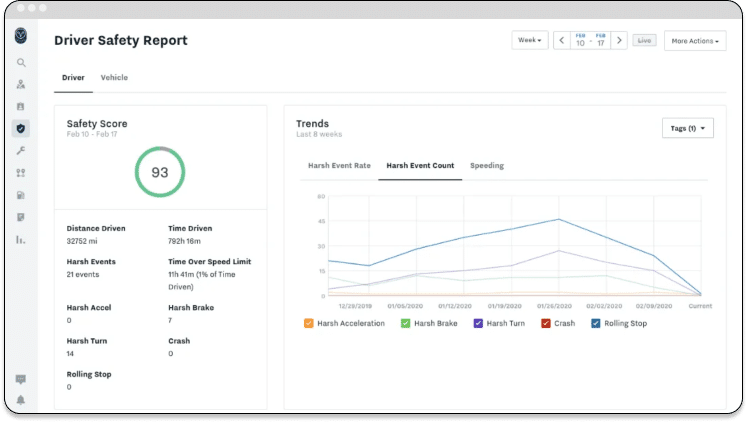Click the chart peak at 01/26/2020
This screenshot has width=747, height=422.
pos(559,220)
